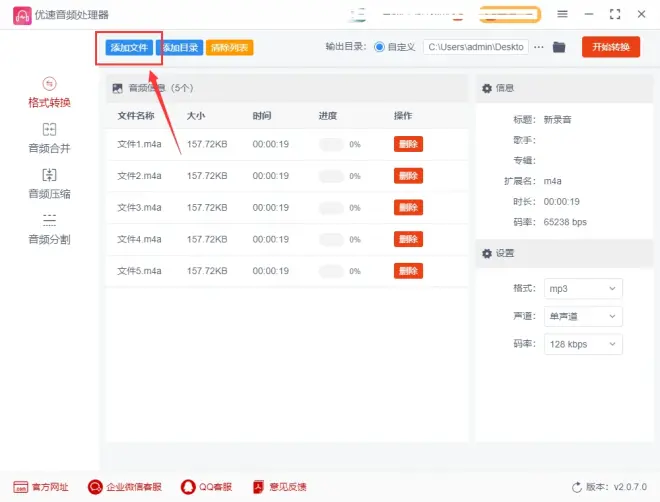This screenshot has height=502, width=660.
Task: Expand the 声道 channel dropdown
Action: pyautogui.click(x=583, y=316)
